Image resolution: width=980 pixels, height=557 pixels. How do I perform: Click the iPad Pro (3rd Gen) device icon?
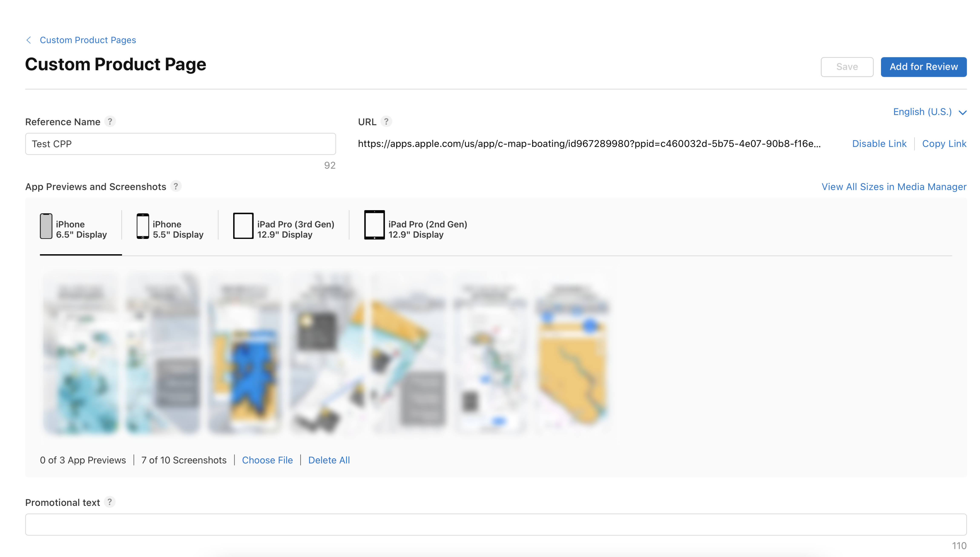pyautogui.click(x=243, y=226)
